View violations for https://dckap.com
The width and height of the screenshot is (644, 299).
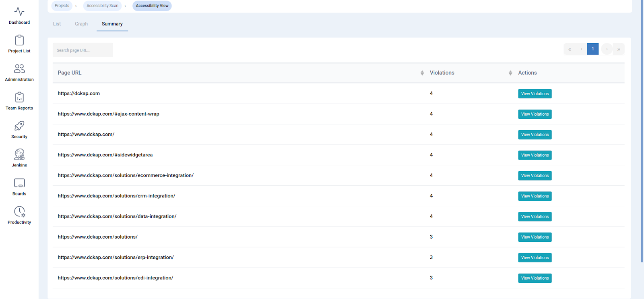coord(535,94)
